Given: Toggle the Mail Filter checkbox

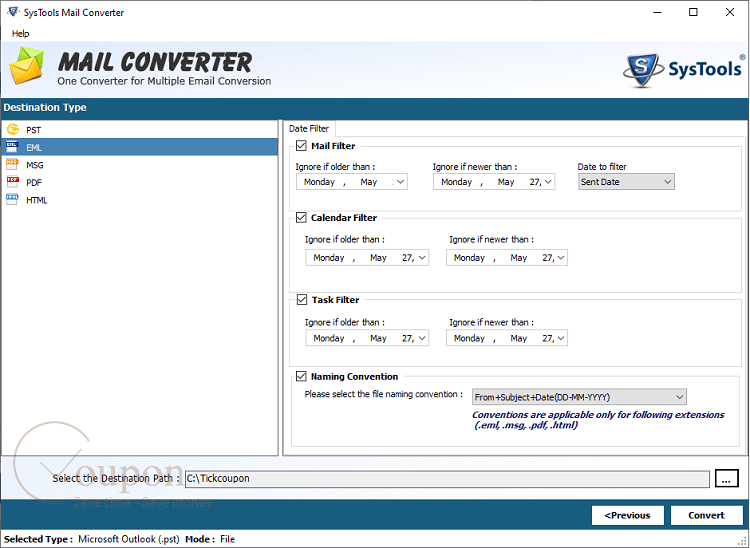Looking at the screenshot, I should point(301,146).
